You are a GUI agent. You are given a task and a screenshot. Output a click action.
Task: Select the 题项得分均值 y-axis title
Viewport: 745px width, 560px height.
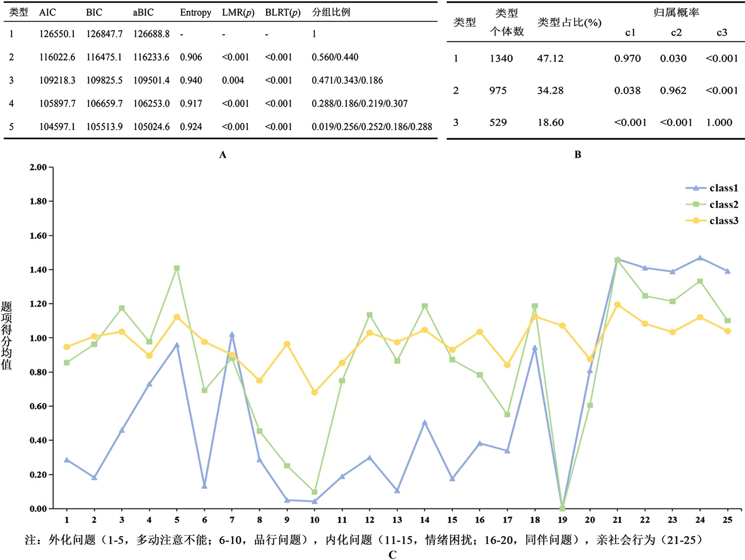point(7,335)
